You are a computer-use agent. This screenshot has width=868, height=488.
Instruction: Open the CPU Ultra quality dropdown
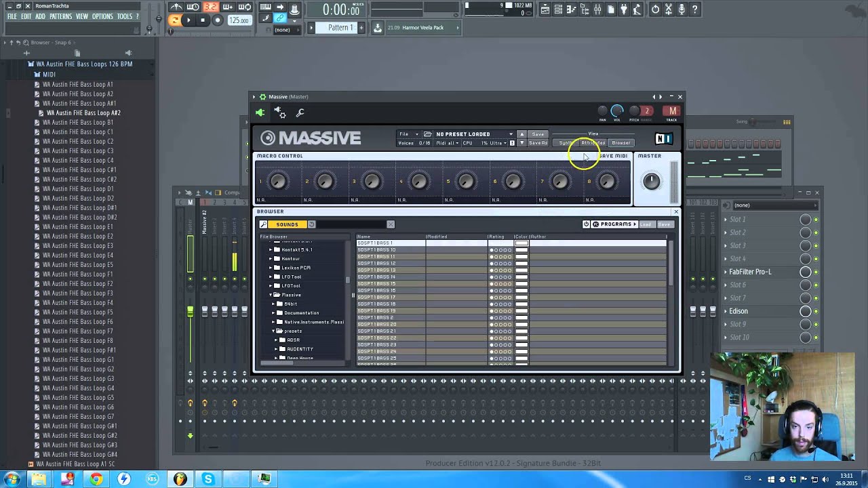click(494, 143)
